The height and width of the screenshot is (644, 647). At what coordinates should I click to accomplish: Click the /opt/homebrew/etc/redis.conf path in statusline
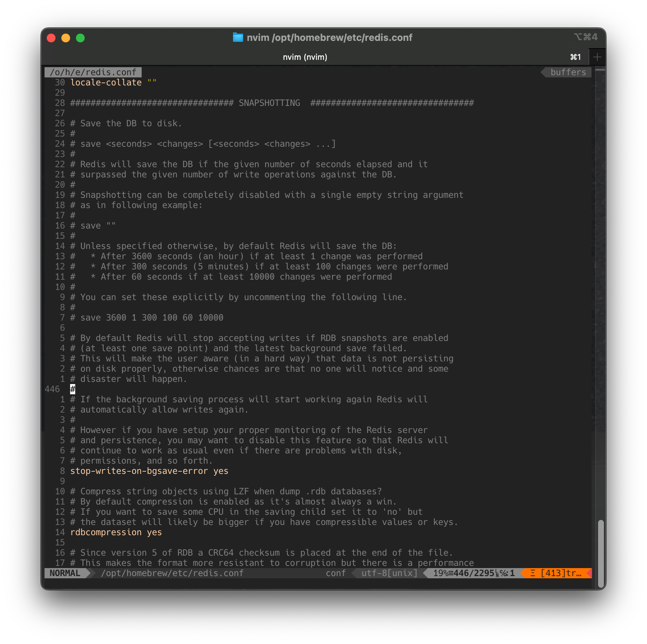pyautogui.click(x=172, y=573)
